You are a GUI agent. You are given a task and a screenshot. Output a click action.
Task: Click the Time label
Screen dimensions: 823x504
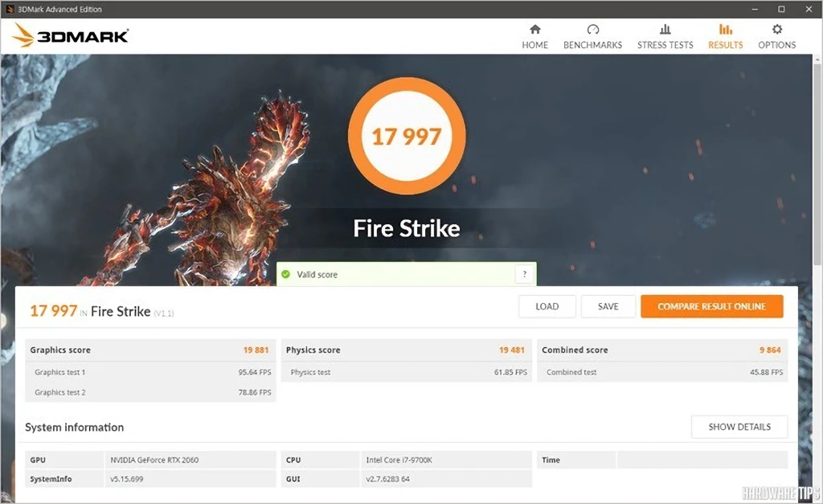[551, 460]
